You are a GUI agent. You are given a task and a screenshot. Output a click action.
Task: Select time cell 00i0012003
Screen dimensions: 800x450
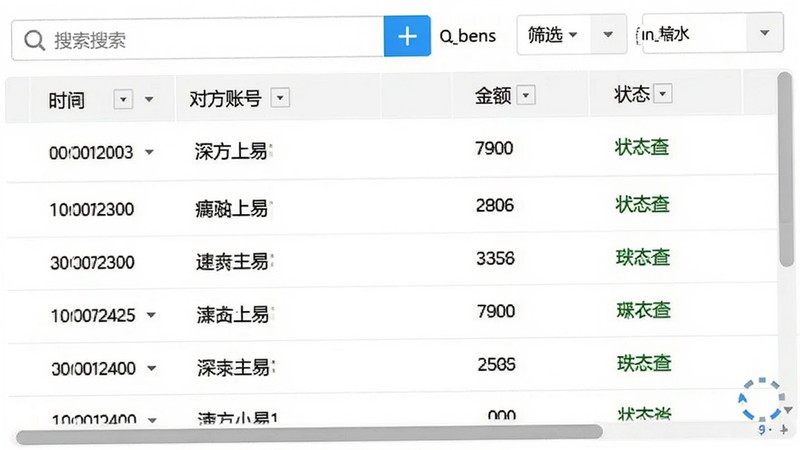[91, 153]
